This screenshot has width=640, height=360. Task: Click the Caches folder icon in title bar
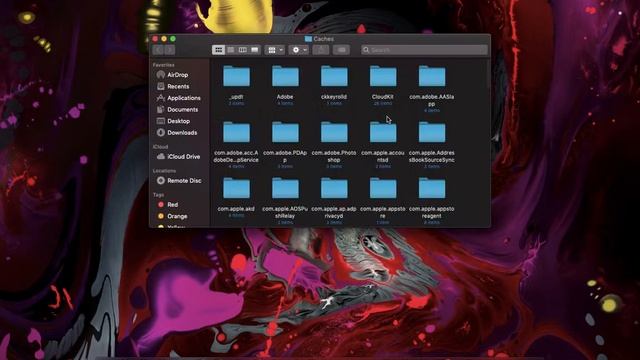click(309, 39)
